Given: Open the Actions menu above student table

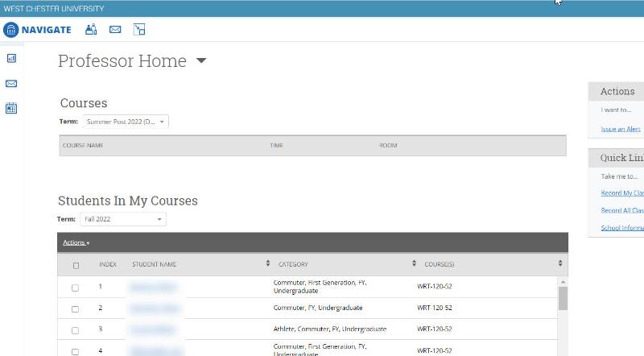Looking at the screenshot, I should [76, 242].
